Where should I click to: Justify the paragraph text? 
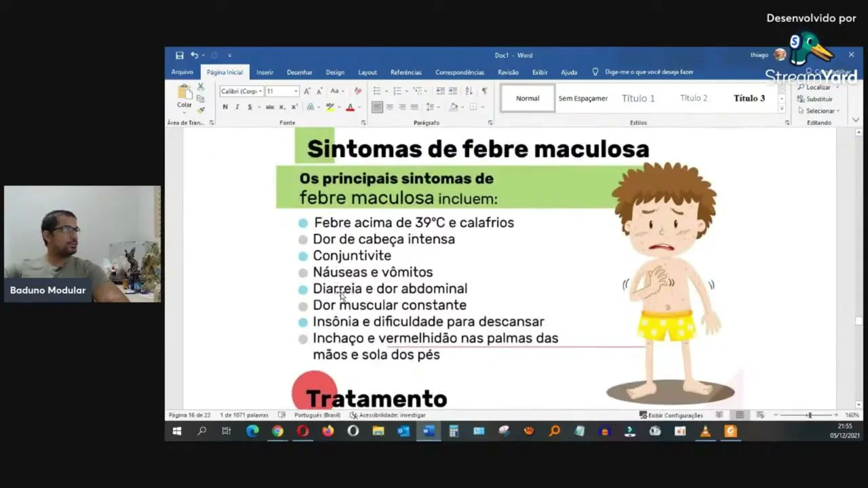click(x=414, y=107)
